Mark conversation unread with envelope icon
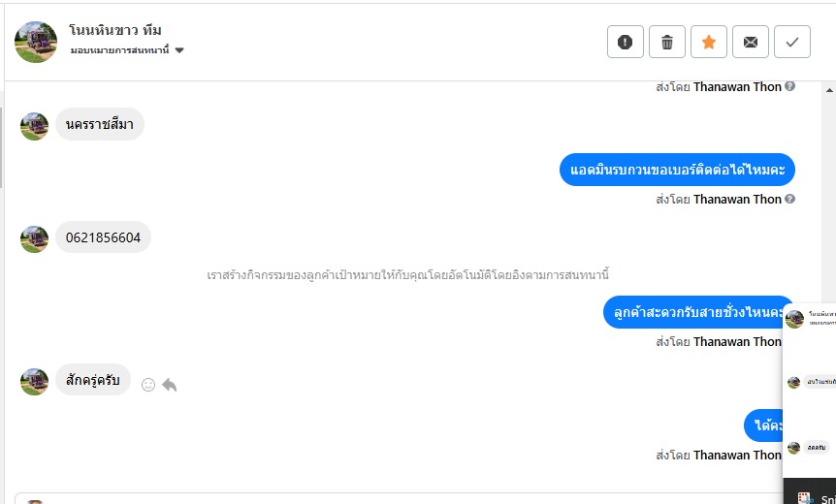Screen dimensions: 836x504 pos(751,42)
